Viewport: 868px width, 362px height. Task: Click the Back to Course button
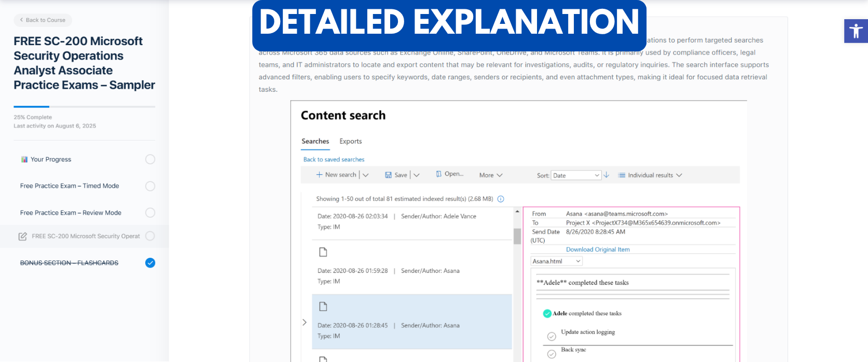pyautogui.click(x=43, y=20)
